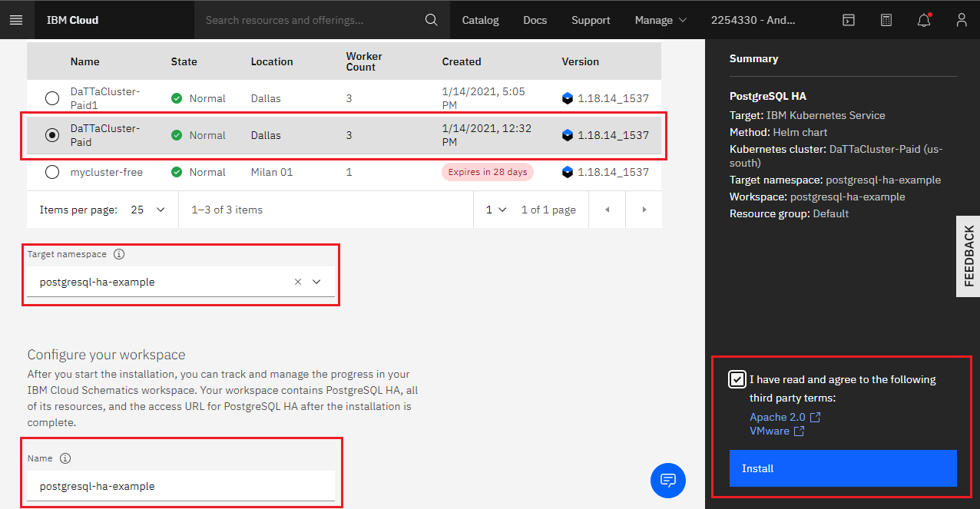This screenshot has width=980, height=509.
Task: Open the Docs menu item
Action: click(535, 20)
